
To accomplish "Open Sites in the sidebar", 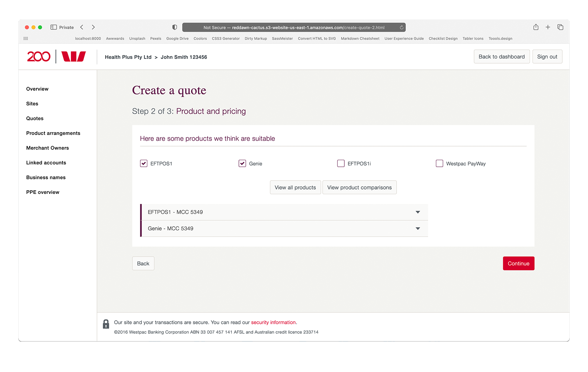I will [x=32, y=104].
